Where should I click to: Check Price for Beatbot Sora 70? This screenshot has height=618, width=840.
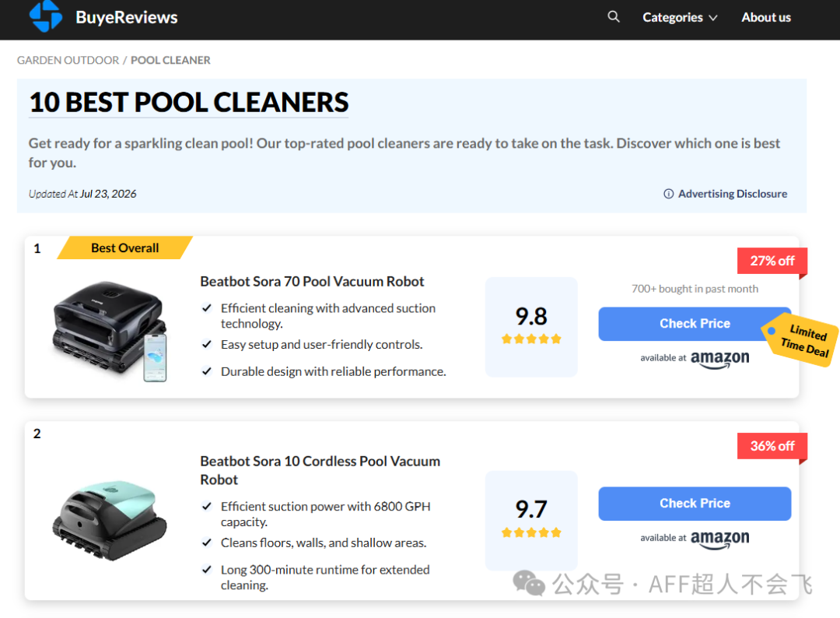pos(695,324)
